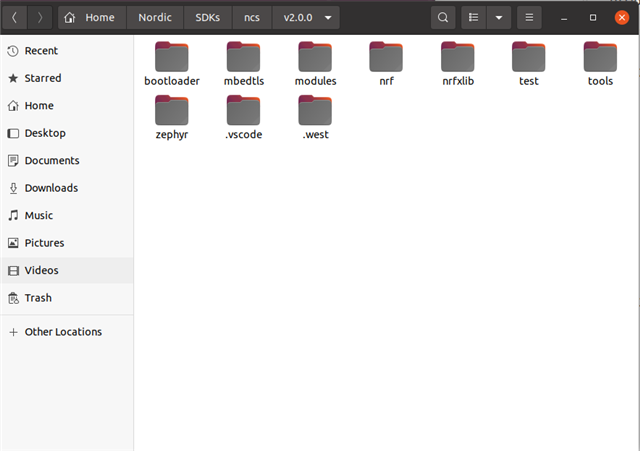
Task: Toggle list view icon in header
Action: coord(473,18)
